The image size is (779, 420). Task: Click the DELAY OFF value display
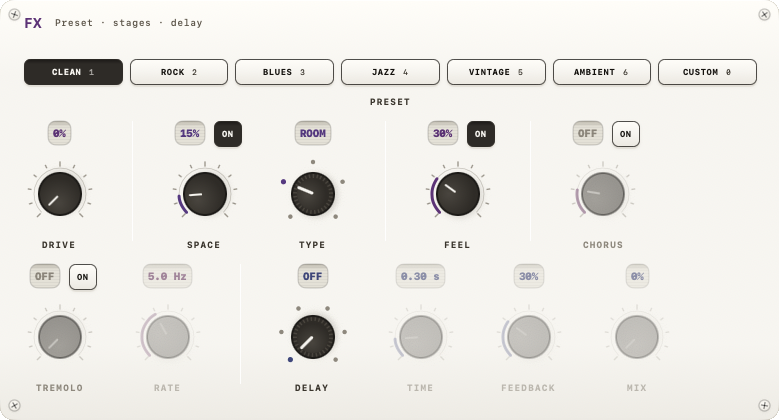(312, 276)
